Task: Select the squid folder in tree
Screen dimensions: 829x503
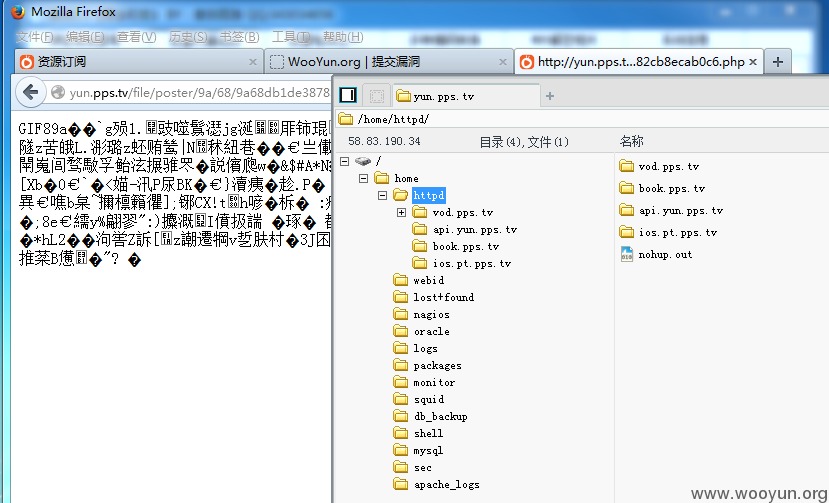Action: pyautogui.click(x=419, y=399)
